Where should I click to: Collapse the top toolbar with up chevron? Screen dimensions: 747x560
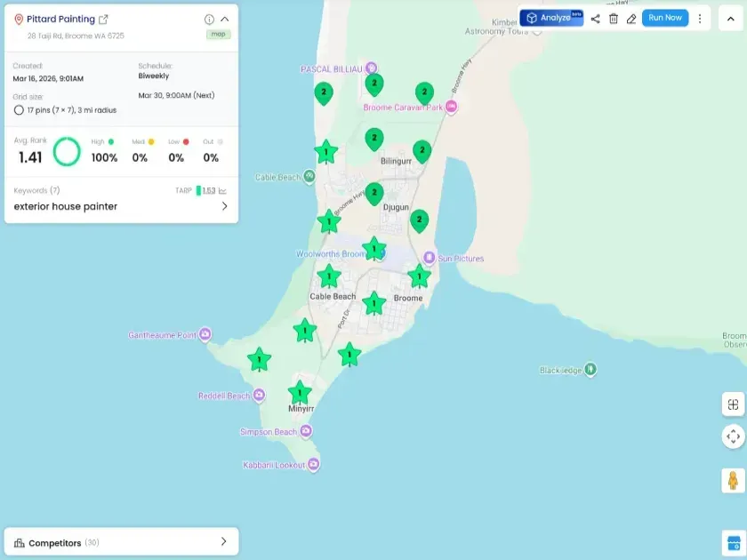730,19
